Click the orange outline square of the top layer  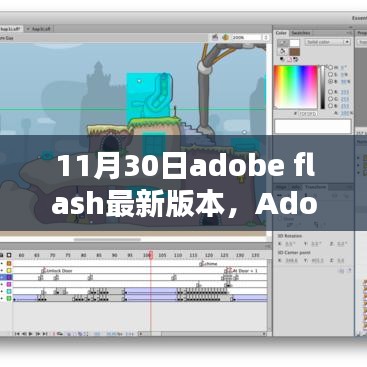click(9, 263)
